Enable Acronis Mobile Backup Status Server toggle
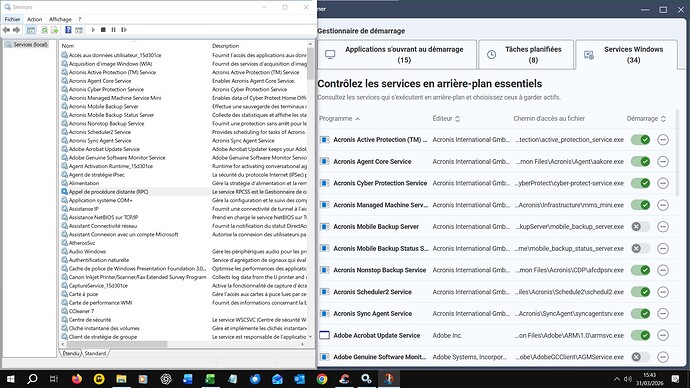 [x=640, y=249]
